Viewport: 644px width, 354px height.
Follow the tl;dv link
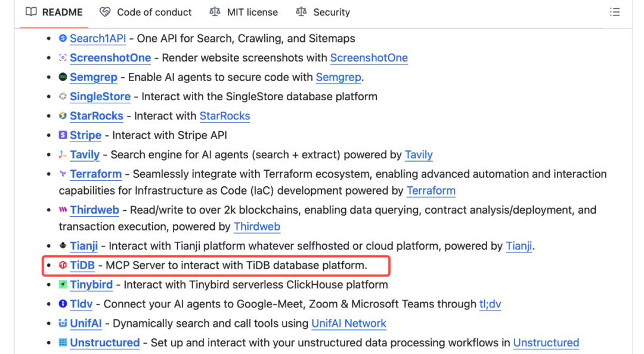490,304
